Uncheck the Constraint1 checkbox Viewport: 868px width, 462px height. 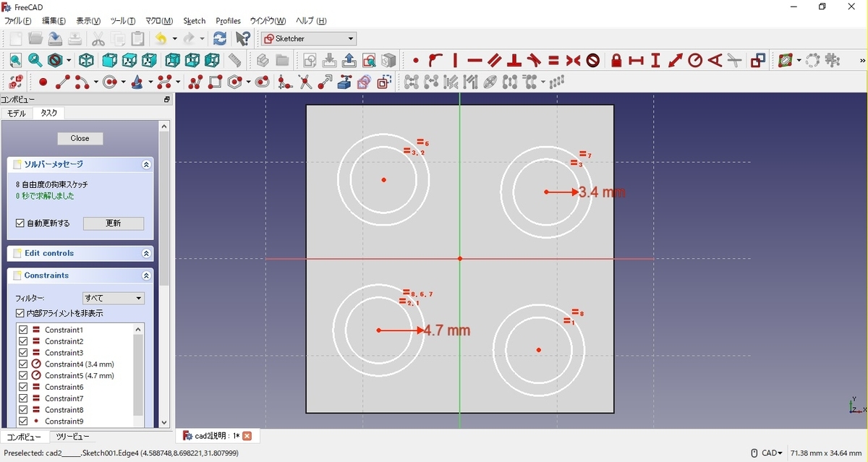coord(23,330)
